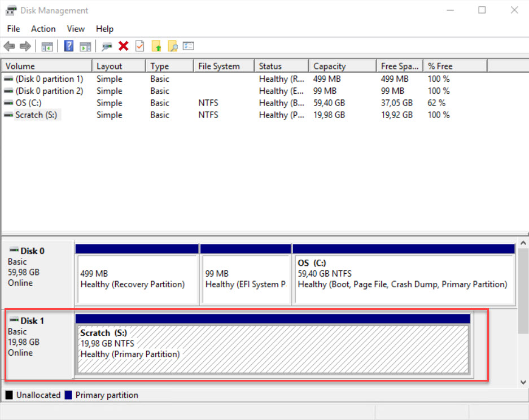The image size is (529, 420).
Task: Click the checklist settings toolbar icon
Action: click(x=189, y=46)
